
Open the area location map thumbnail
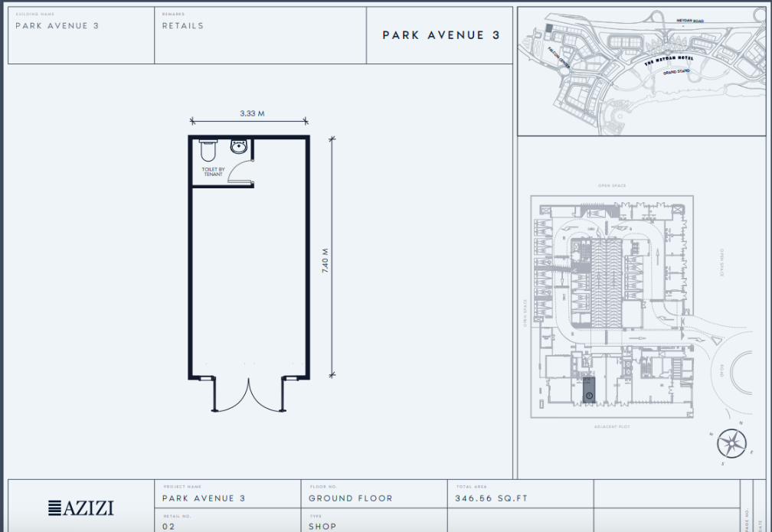click(x=642, y=71)
